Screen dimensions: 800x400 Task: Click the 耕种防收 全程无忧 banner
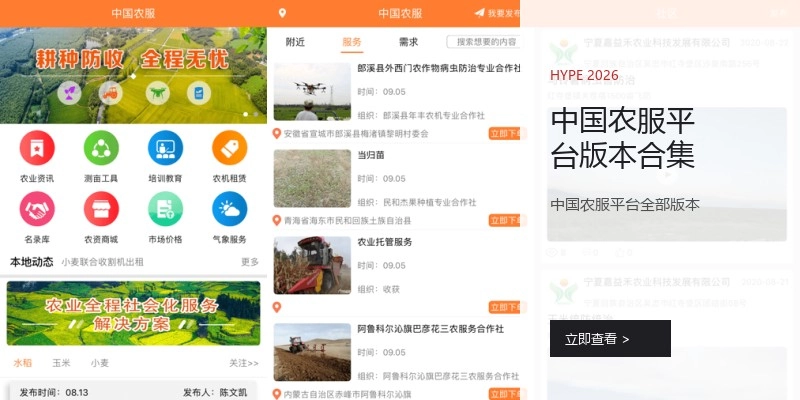coord(133,76)
